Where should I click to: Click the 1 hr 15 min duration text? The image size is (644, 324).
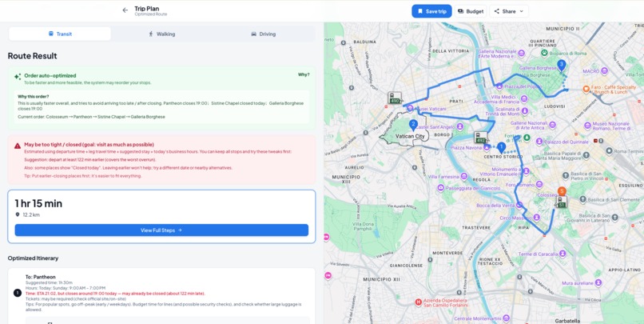38,203
